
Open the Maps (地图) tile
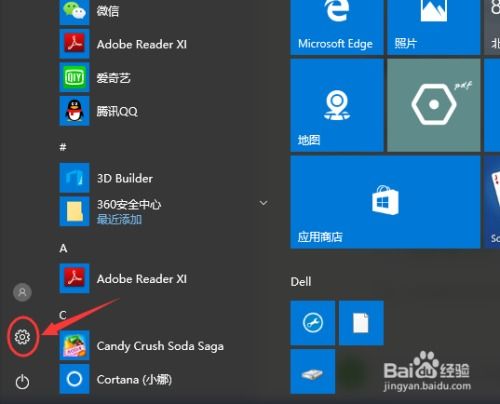pyautogui.click(x=337, y=105)
